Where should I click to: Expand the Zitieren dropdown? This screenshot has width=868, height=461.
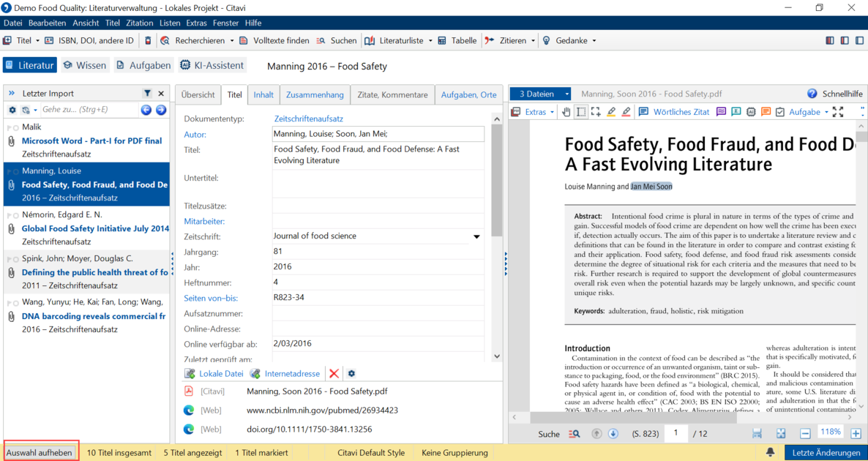(533, 40)
